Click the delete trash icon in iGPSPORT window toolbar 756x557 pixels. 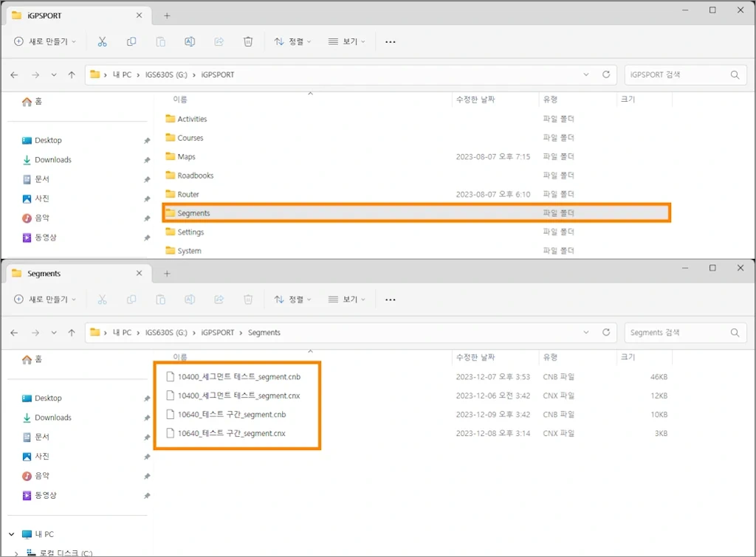coord(248,41)
